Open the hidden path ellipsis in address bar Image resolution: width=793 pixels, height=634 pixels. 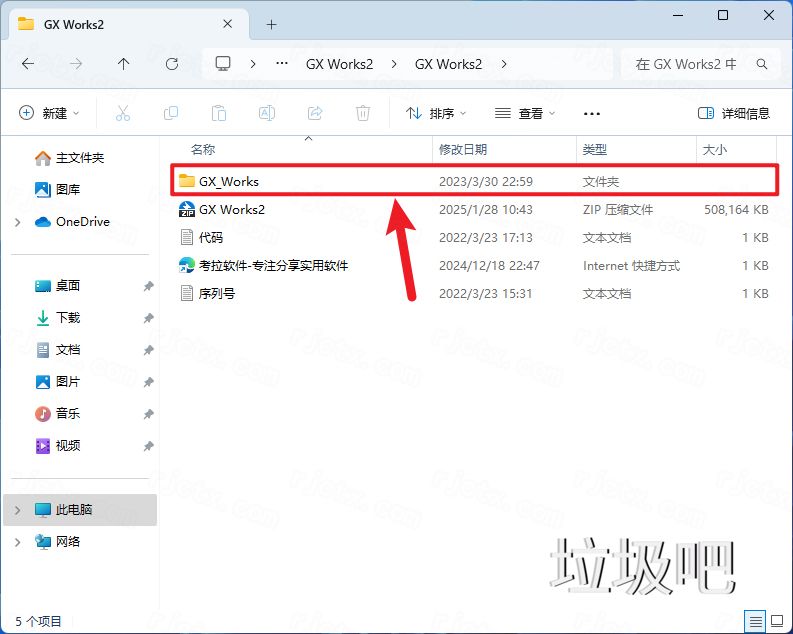click(x=282, y=64)
